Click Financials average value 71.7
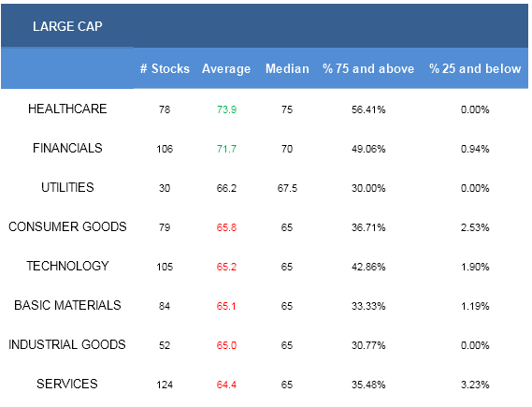The image size is (532, 407). pyautogui.click(x=226, y=149)
